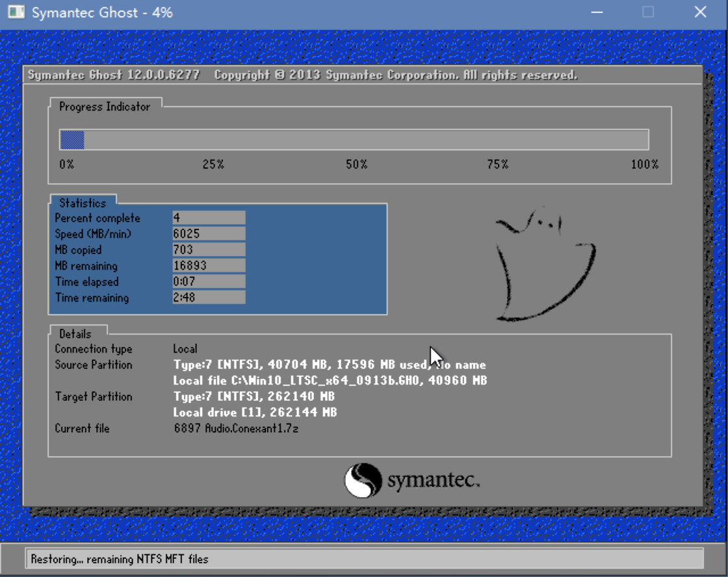Click the 'Percent complete' label
This screenshot has height=577, width=728.
tap(97, 218)
